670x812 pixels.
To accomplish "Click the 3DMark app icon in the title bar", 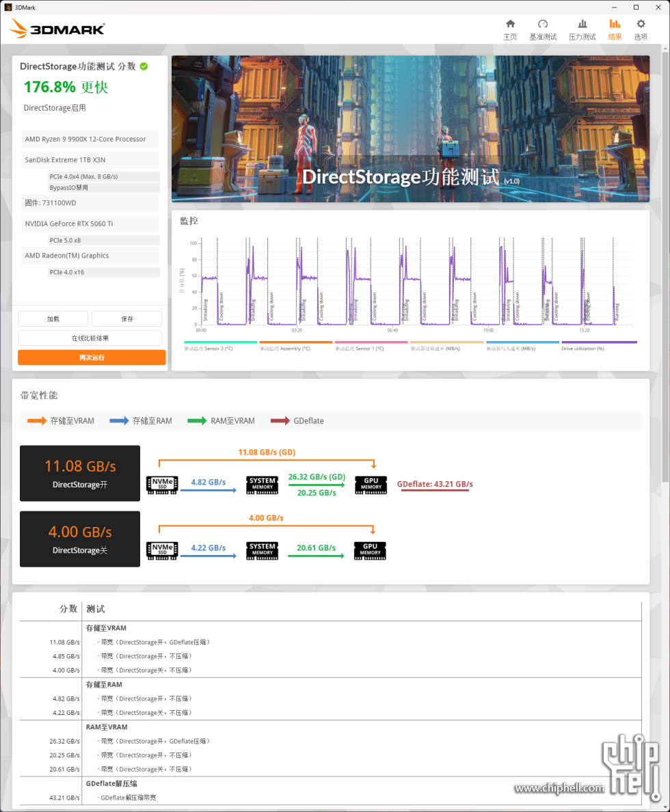I will click(8, 8).
